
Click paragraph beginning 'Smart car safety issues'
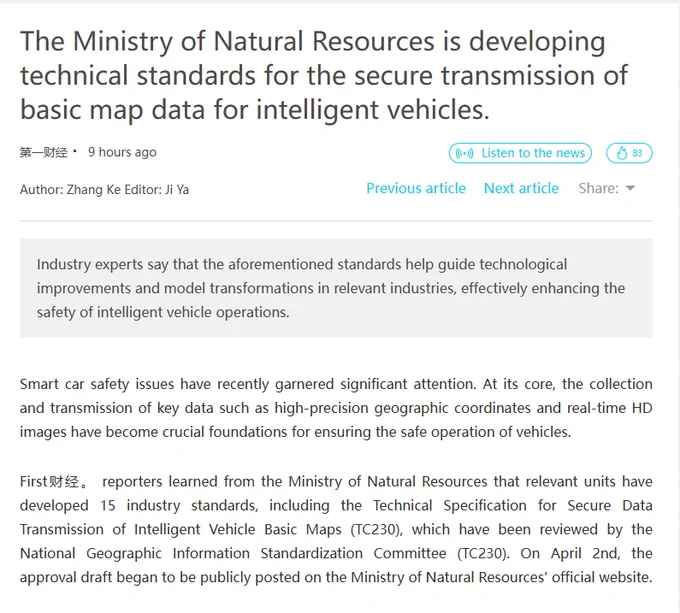[x=336, y=408]
